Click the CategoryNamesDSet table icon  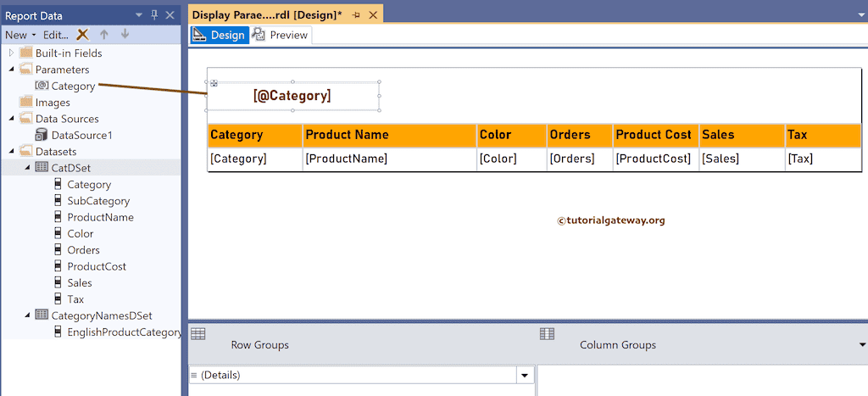(42, 315)
